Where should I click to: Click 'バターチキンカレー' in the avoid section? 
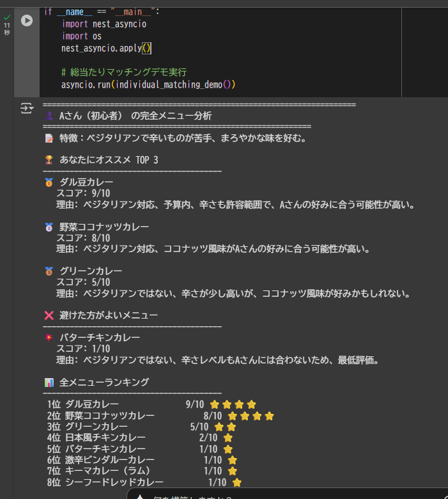(100, 338)
